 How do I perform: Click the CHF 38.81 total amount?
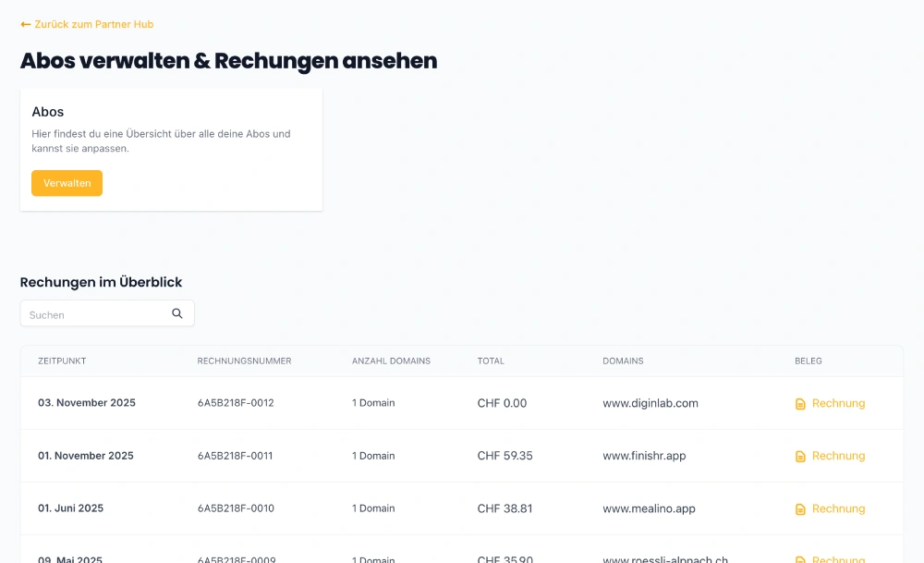[x=505, y=508]
